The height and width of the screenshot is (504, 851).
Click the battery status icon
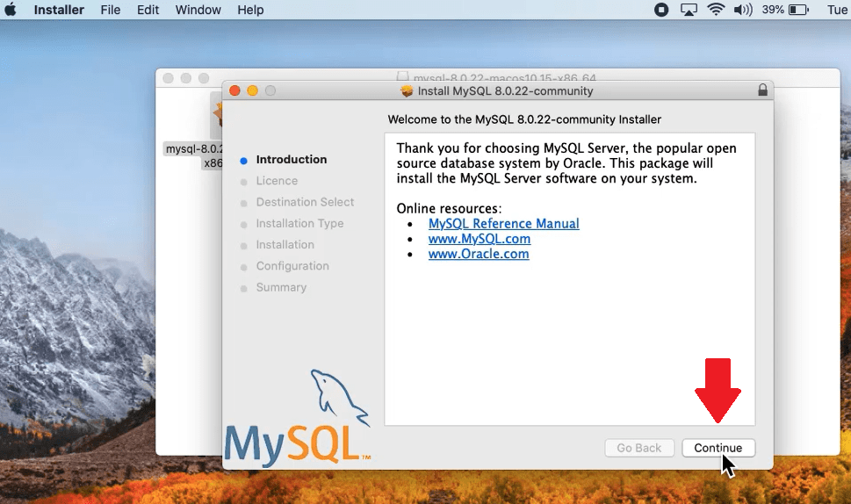click(798, 10)
